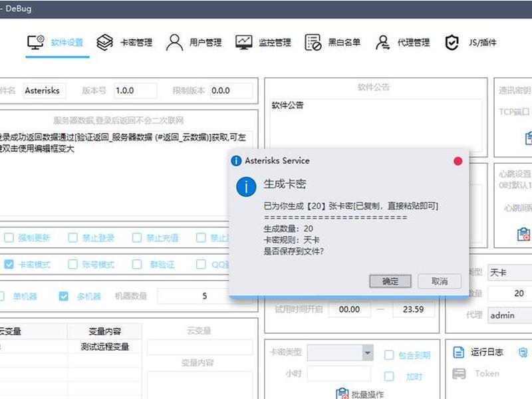Toggle the 禁止充值 checkbox
Image resolution: width=532 pixels, height=399 pixels.
point(137,237)
